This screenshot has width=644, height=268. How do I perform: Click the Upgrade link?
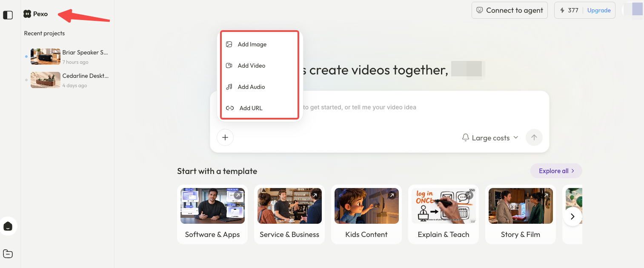coord(599,10)
